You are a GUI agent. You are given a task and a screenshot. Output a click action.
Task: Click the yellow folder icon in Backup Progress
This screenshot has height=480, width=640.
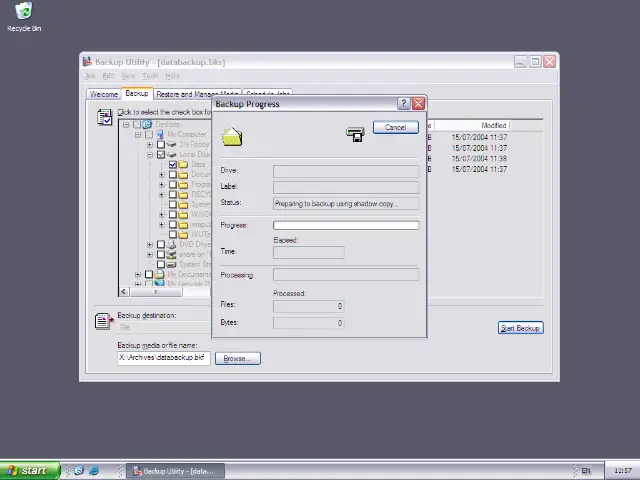[232, 136]
